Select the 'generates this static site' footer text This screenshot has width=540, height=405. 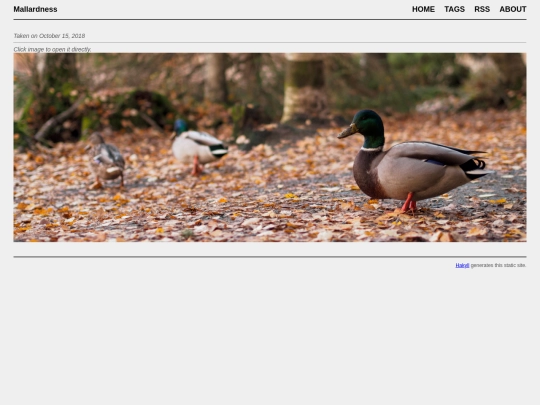(498, 265)
